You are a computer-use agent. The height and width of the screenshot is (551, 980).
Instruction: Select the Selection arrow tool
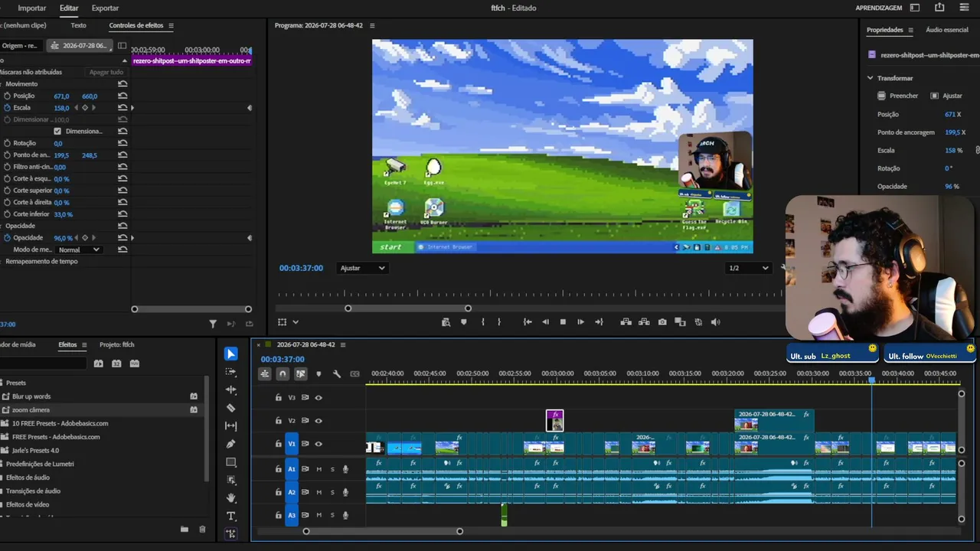click(x=231, y=354)
